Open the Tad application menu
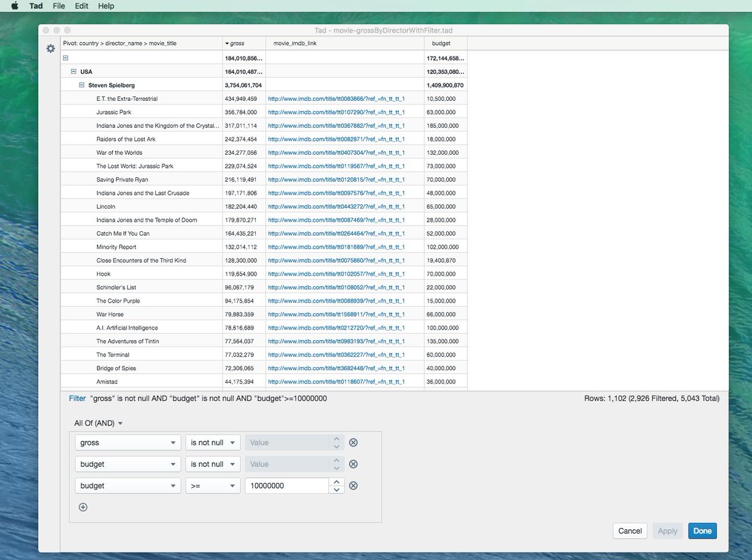The image size is (752, 560). tap(36, 6)
